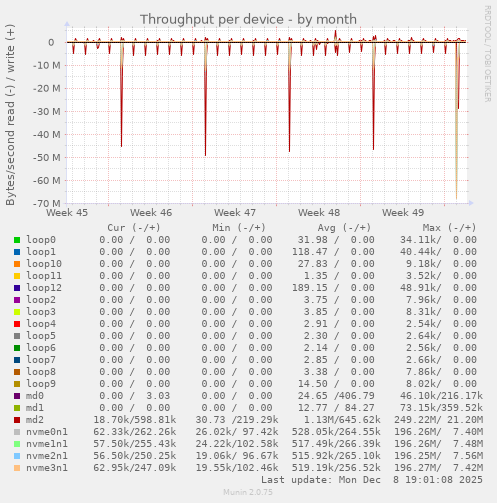497x503 pixels.
Task: Click the 'Week 46' x-axis label
Action: [151, 212]
